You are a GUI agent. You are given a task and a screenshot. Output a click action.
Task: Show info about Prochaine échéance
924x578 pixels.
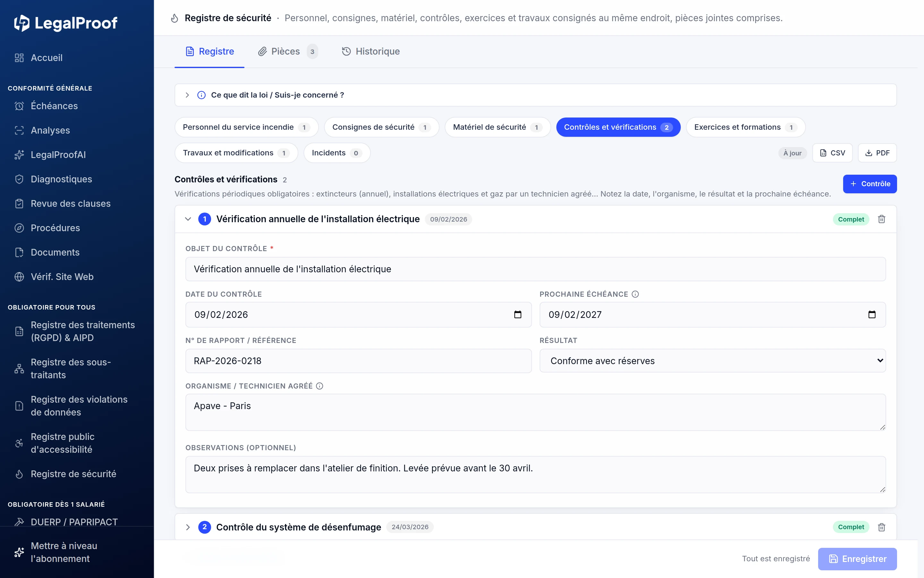click(x=635, y=294)
